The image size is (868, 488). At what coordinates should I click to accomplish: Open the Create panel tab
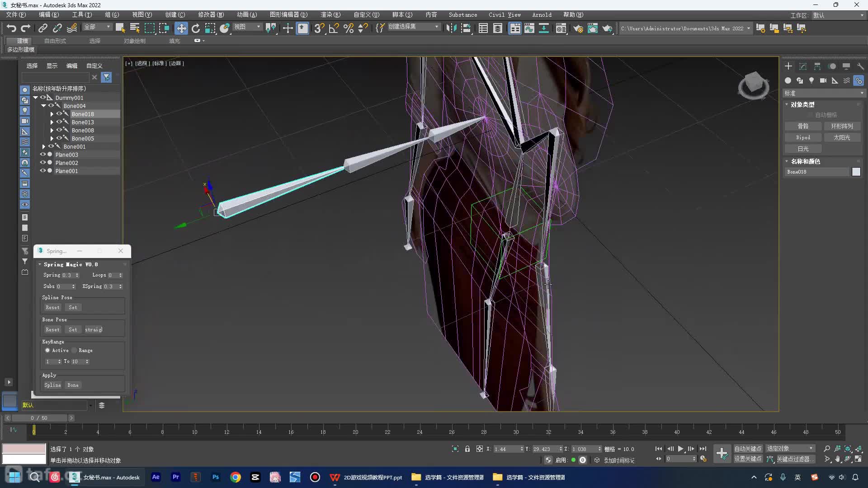[788, 66]
